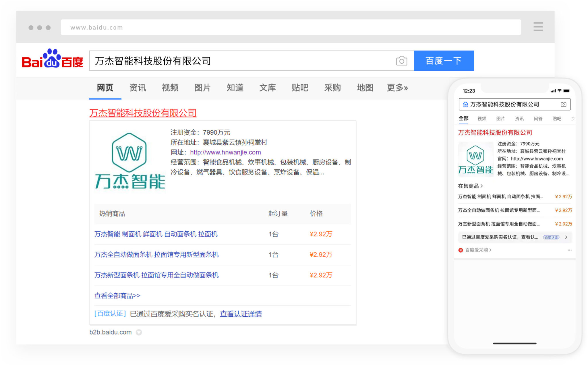The image size is (588, 366).
Task: Click the Baidu logo
Action: click(x=52, y=59)
